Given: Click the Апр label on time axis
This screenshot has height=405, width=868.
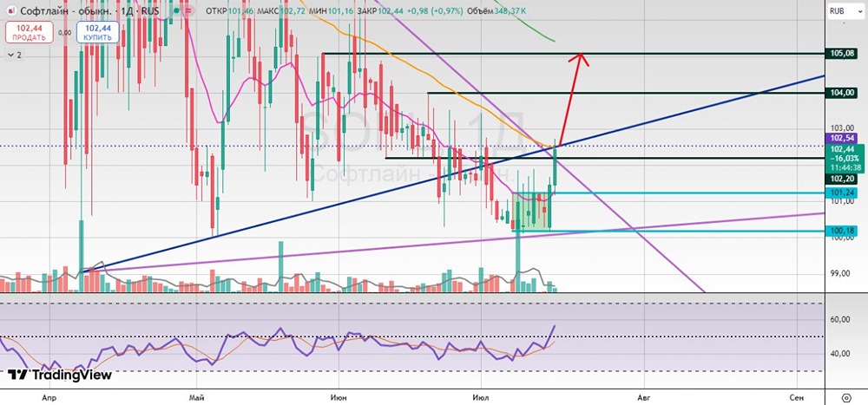Looking at the screenshot, I should point(49,397).
